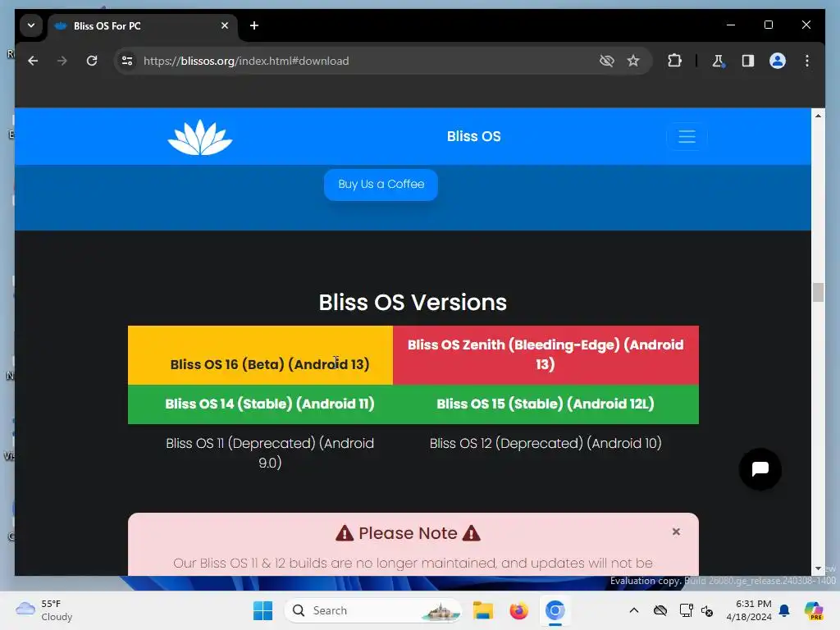Image resolution: width=840 pixels, height=630 pixels.
Task: Select Bliss OS 15 (Stable) tab
Action: point(546,404)
